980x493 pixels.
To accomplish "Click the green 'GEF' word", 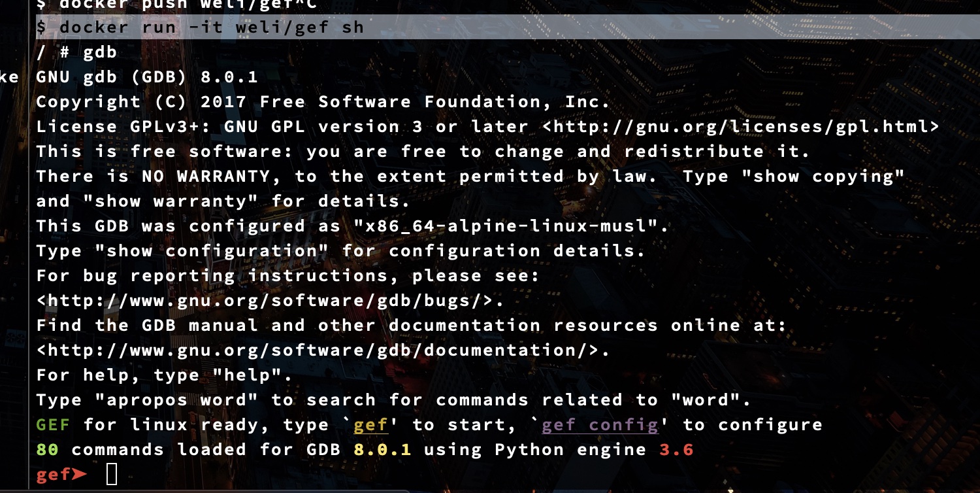I will [x=53, y=425].
